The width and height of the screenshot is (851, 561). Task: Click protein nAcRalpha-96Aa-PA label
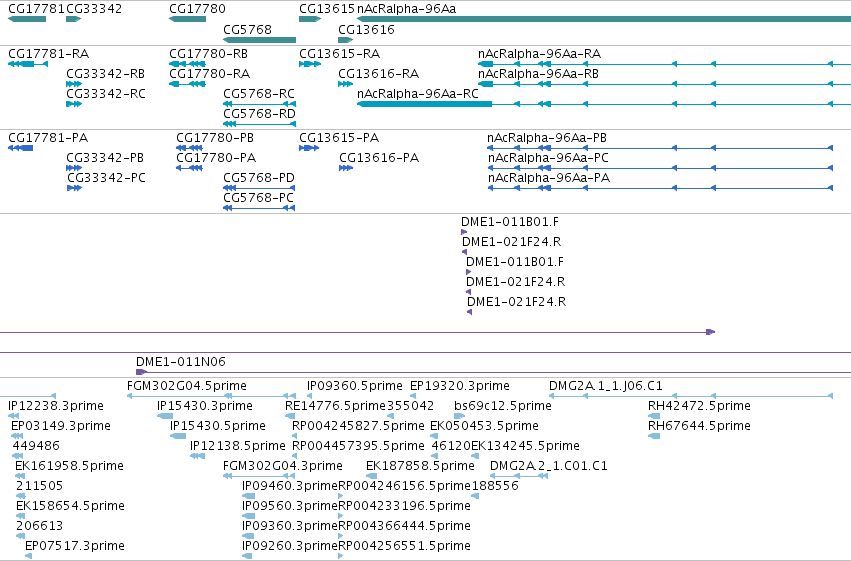point(549,178)
